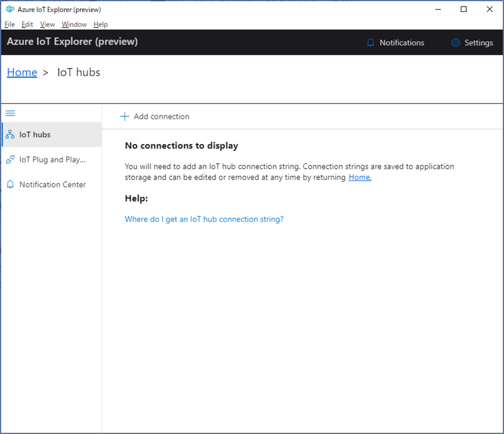
Task: Click the Add connection button
Action: (x=161, y=116)
